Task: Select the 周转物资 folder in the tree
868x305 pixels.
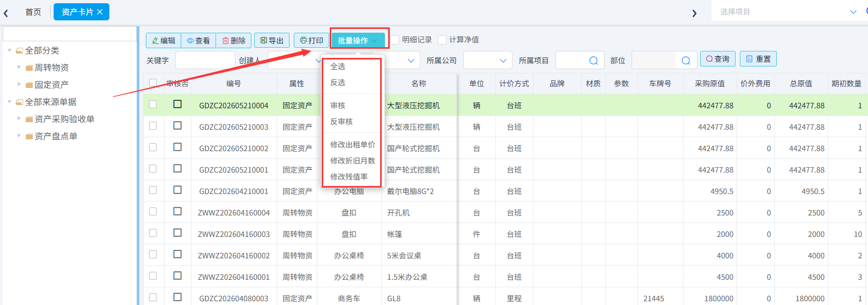Action: (x=51, y=68)
